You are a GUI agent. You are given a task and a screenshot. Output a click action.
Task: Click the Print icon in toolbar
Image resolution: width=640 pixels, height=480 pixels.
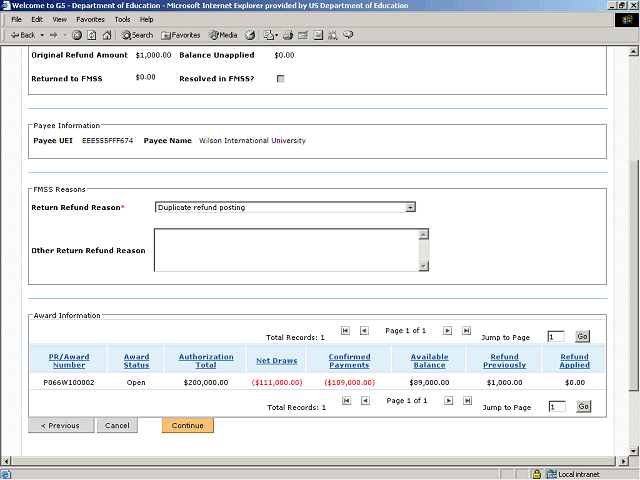[x=288, y=35]
